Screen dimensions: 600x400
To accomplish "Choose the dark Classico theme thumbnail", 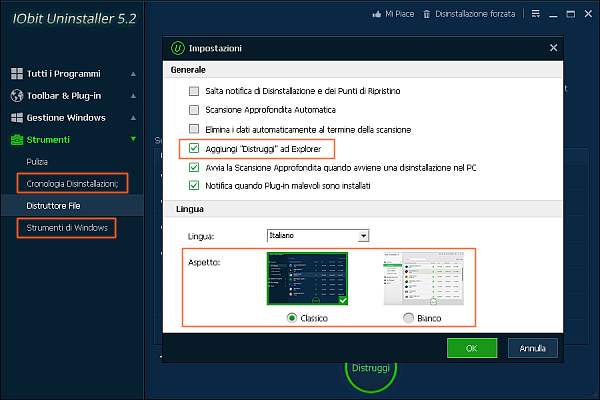I will point(307,279).
